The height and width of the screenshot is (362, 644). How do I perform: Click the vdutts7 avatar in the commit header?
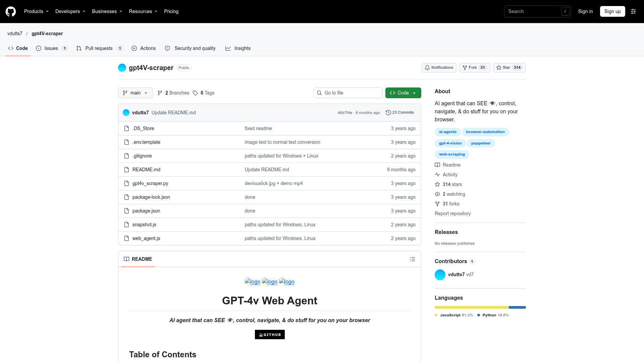(x=126, y=113)
